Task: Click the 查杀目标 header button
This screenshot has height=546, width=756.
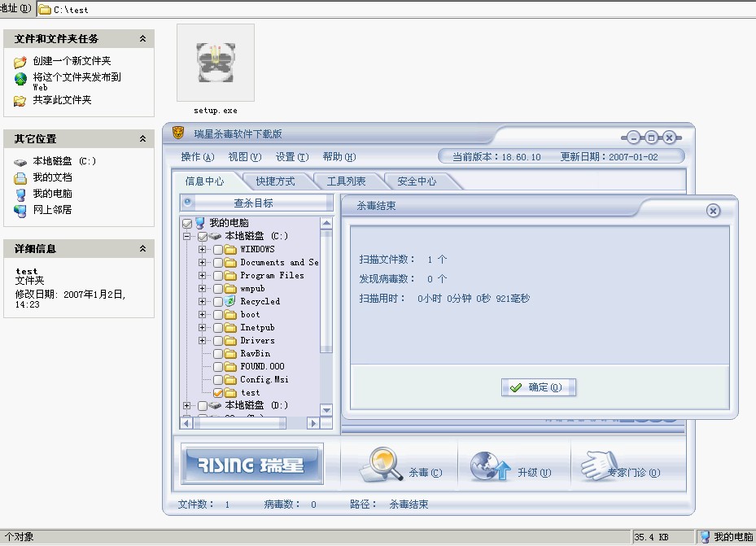Action: [256, 203]
